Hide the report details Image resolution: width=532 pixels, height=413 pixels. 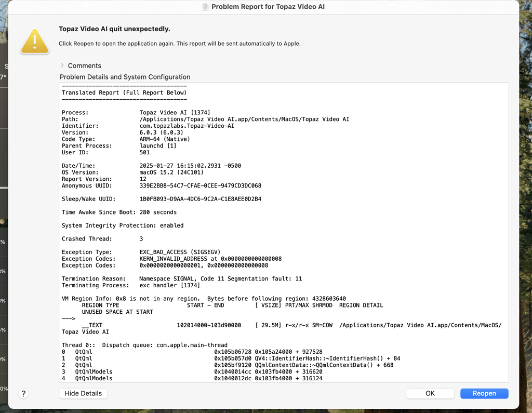coord(83,393)
